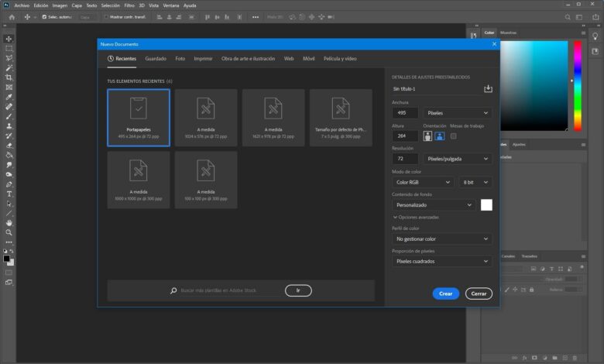Select the Hand tool
This screenshot has width=604, height=364.
9,222
